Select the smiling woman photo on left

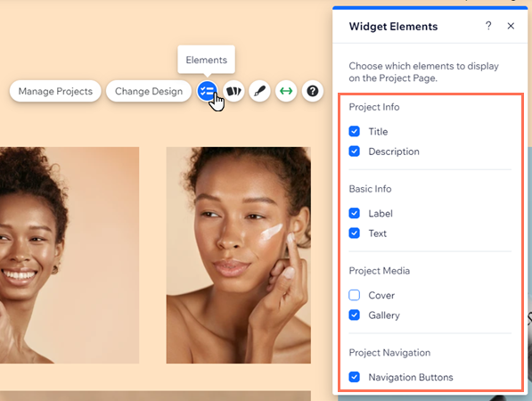coord(70,255)
